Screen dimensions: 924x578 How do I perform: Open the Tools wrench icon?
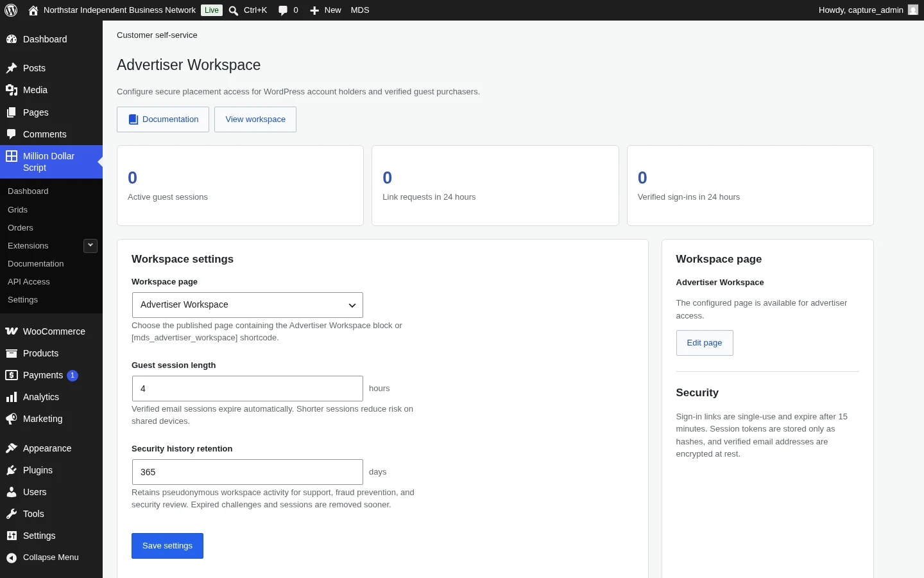pyautogui.click(x=12, y=514)
